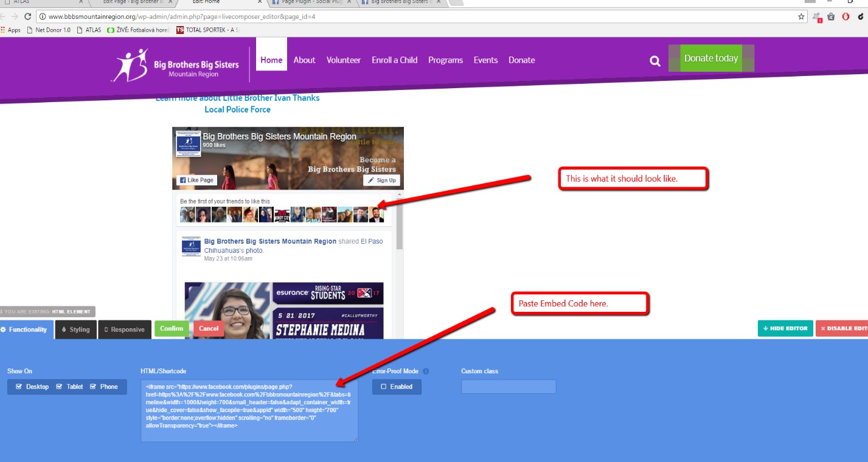
Task: Close the ATLAS browser tab
Action: [x=81, y=2]
